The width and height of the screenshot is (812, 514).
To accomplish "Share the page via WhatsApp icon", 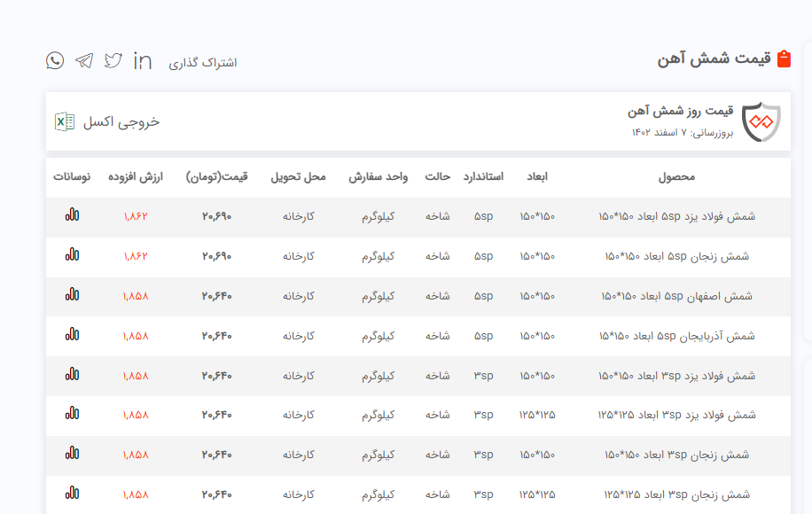I will coord(55,60).
